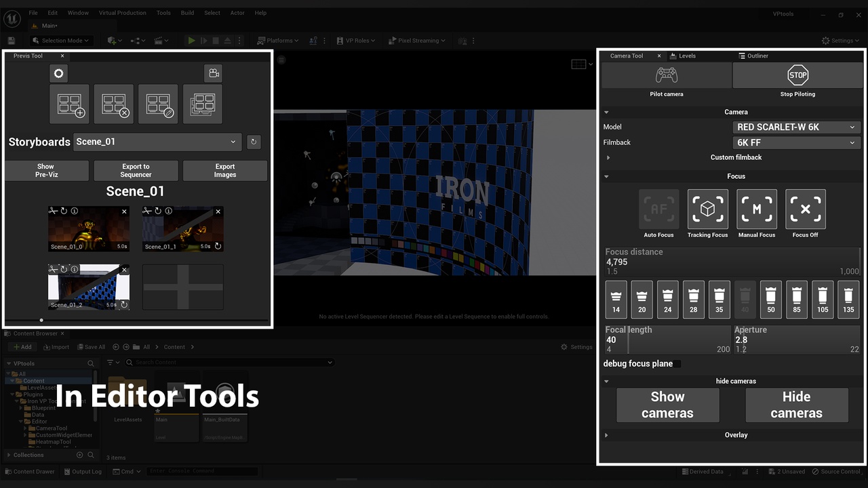Screen dimensions: 868x488
Task: Select the 105mm lens preset
Action: [x=823, y=300]
